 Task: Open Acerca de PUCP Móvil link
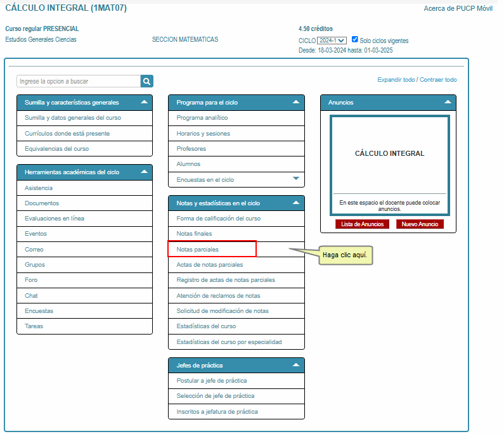point(458,8)
